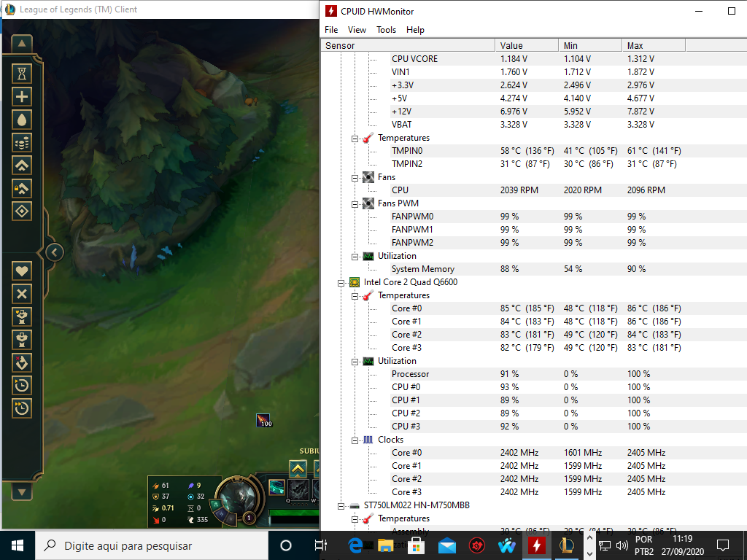
Task: Click the X icon in League sidebar
Action: pyautogui.click(x=22, y=294)
